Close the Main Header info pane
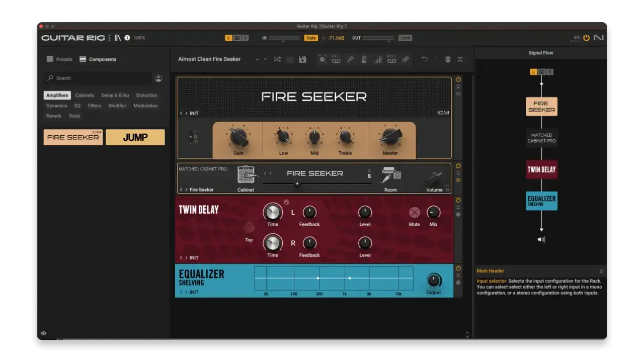 coord(601,271)
